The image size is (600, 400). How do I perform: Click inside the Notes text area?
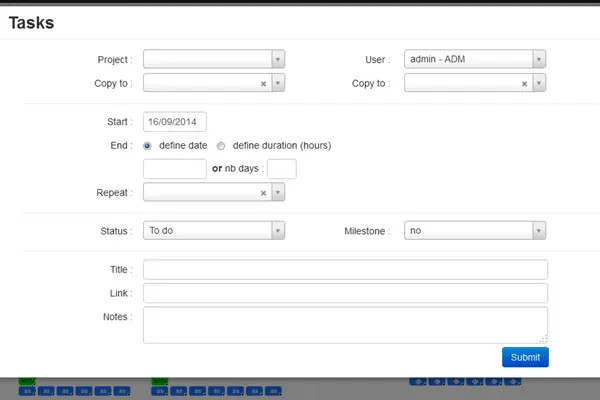(345, 324)
